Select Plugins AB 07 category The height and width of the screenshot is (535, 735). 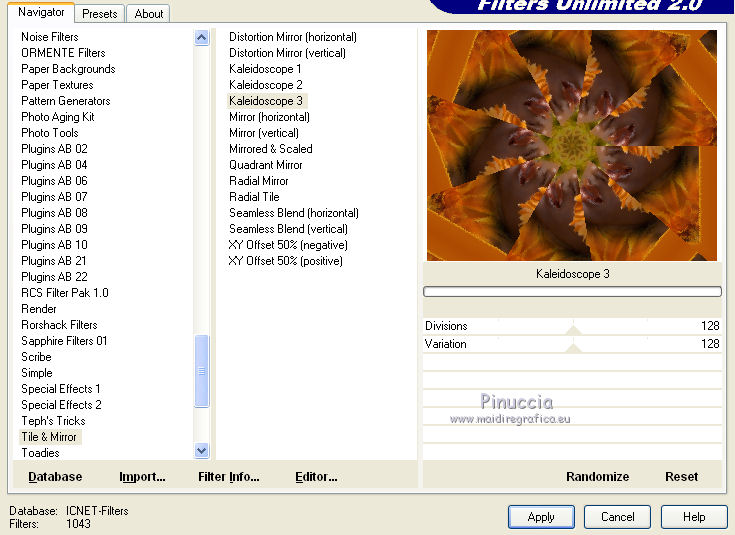54,196
